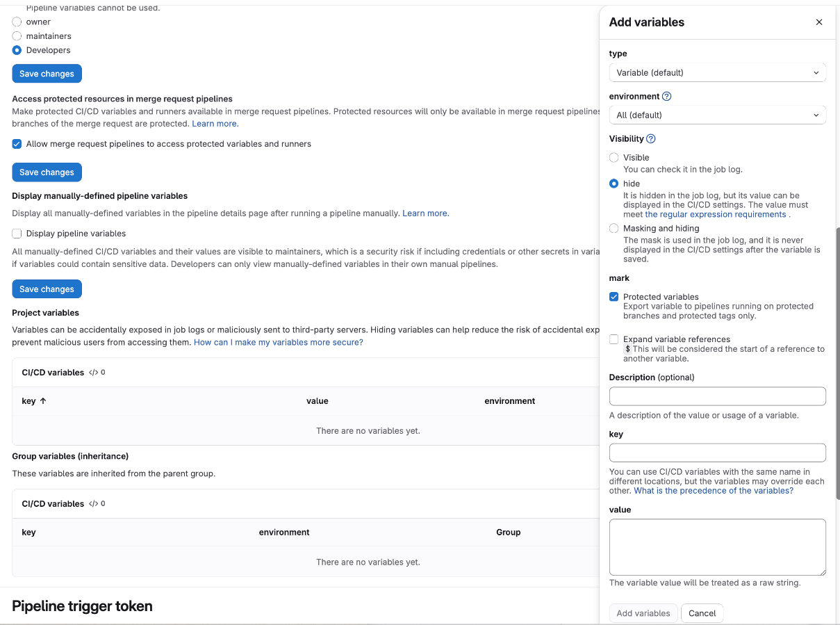Open the regular expression requirements link

coord(715,215)
